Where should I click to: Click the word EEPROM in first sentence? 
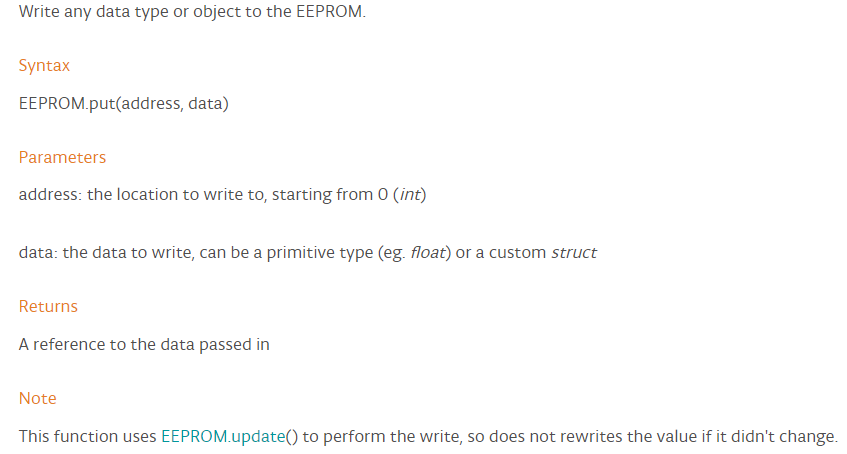point(329,11)
